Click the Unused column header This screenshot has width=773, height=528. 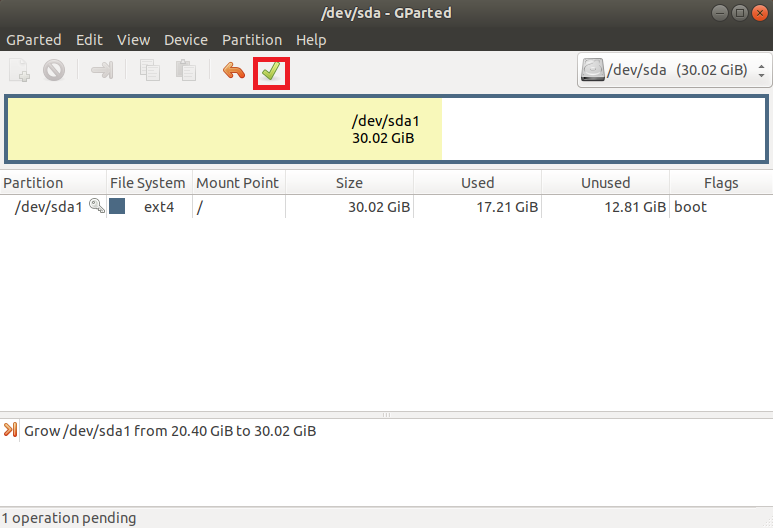(x=605, y=183)
